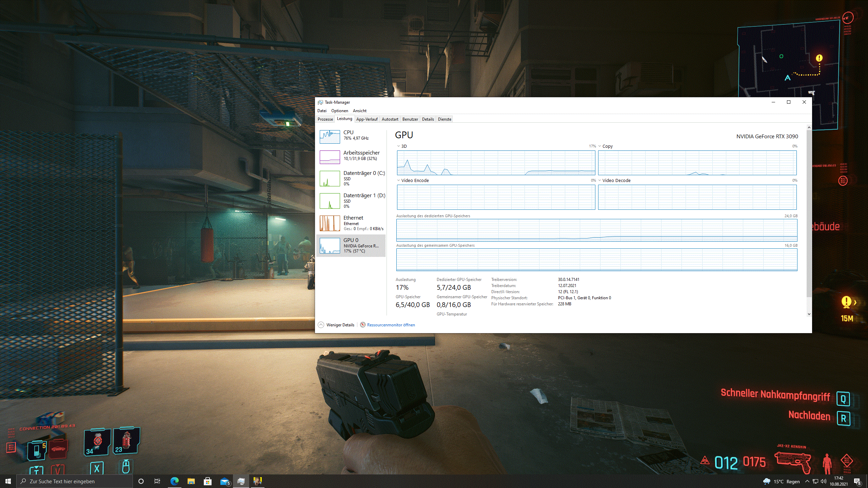Open network status tray icon
868x488 pixels.
click(x=815, y=482)
